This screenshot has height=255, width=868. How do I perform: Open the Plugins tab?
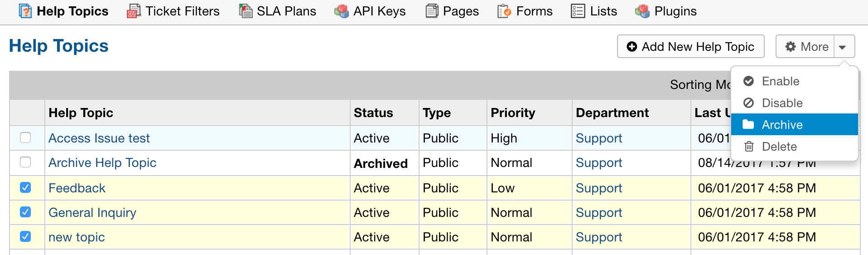[666, 11]
